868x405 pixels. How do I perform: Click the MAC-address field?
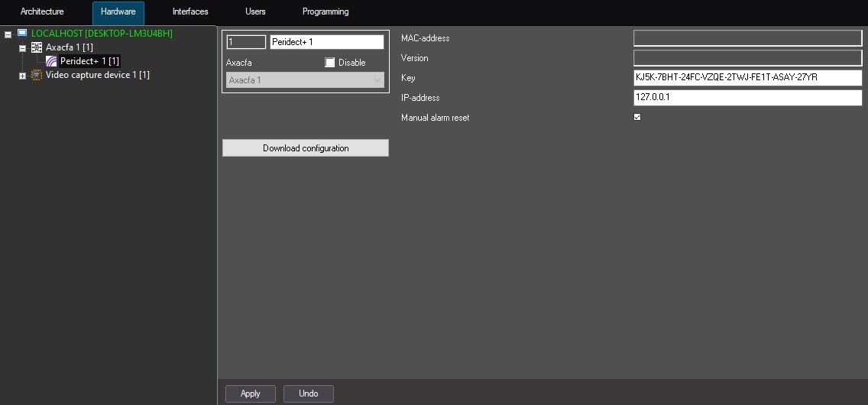click(x=748, y=38)
